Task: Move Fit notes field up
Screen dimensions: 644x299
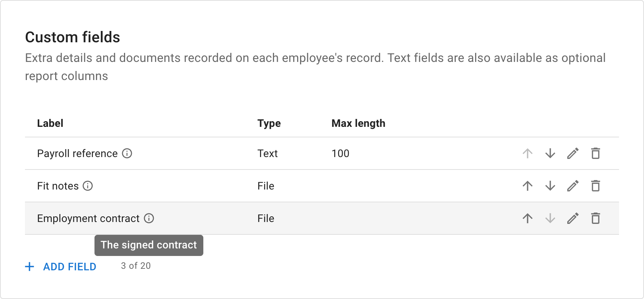Action: click(x=528, y=186)
